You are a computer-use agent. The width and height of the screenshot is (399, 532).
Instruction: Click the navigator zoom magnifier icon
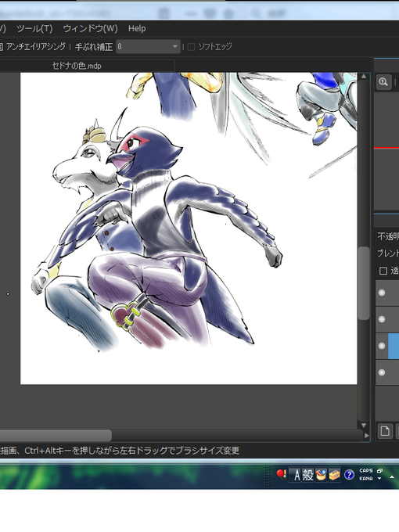click(x=383, y=82)
